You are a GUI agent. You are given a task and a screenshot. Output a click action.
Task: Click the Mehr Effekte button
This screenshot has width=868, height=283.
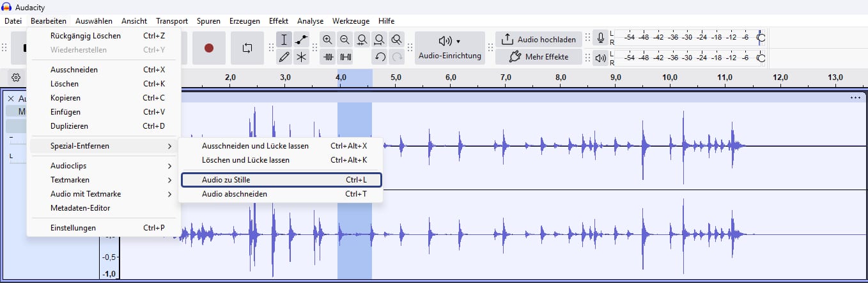point(539,56)
